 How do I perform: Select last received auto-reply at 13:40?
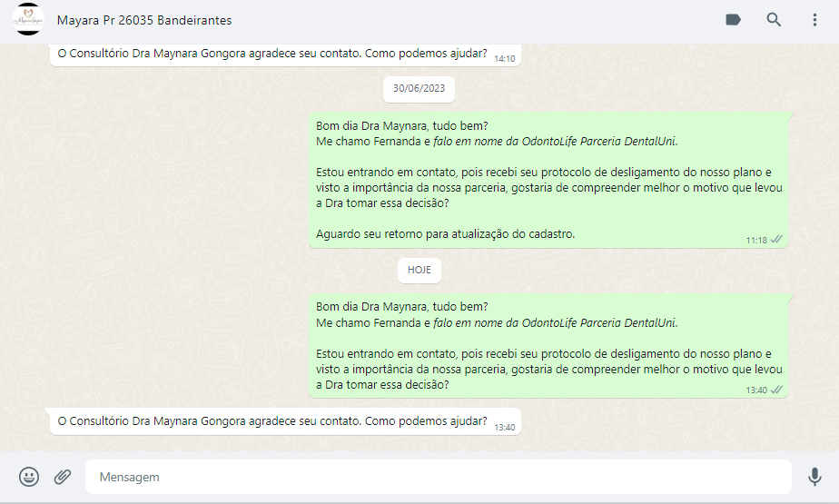coord(272,421)
